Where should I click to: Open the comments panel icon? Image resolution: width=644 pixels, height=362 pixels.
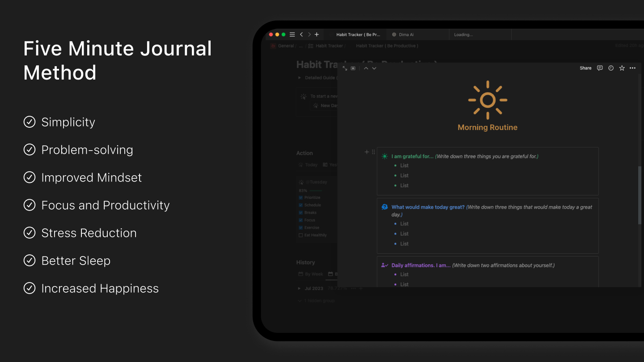click(x=600, y=68)
